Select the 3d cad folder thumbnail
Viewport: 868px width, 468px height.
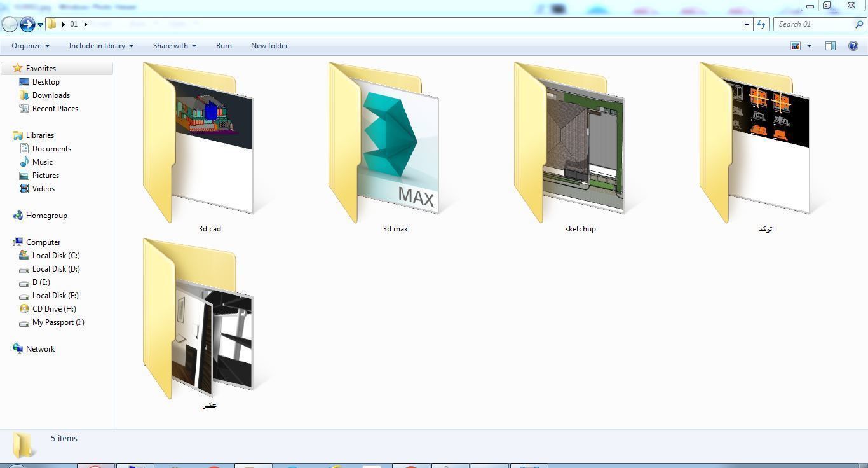pos(198,142)
